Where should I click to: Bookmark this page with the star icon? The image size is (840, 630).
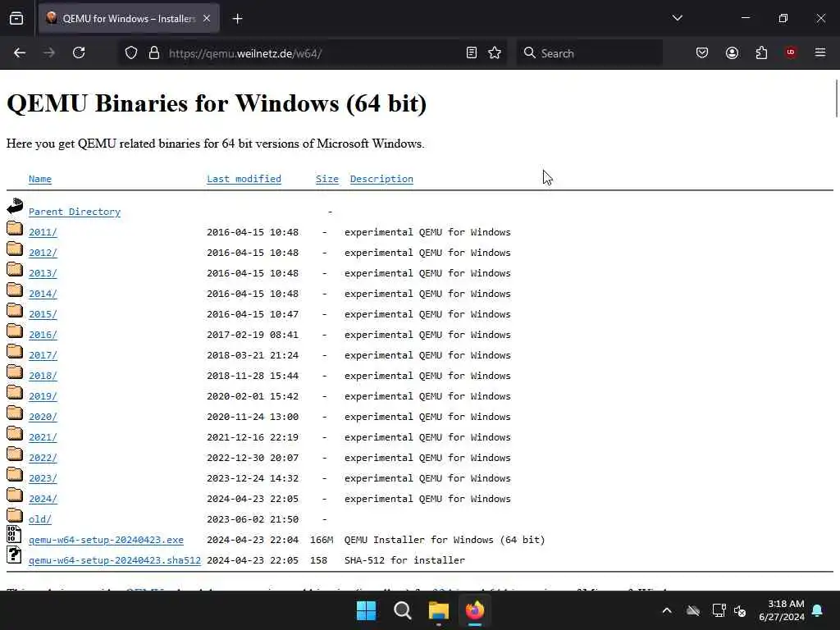click(495, 53)
